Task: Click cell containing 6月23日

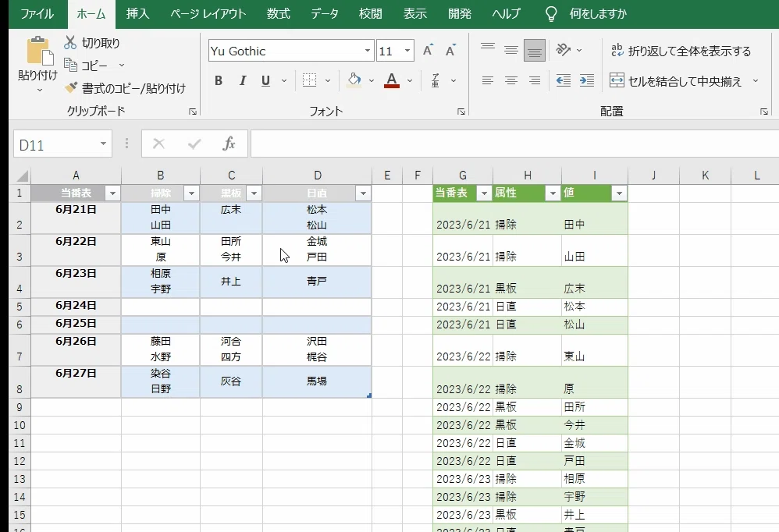Action: [76, 282]
